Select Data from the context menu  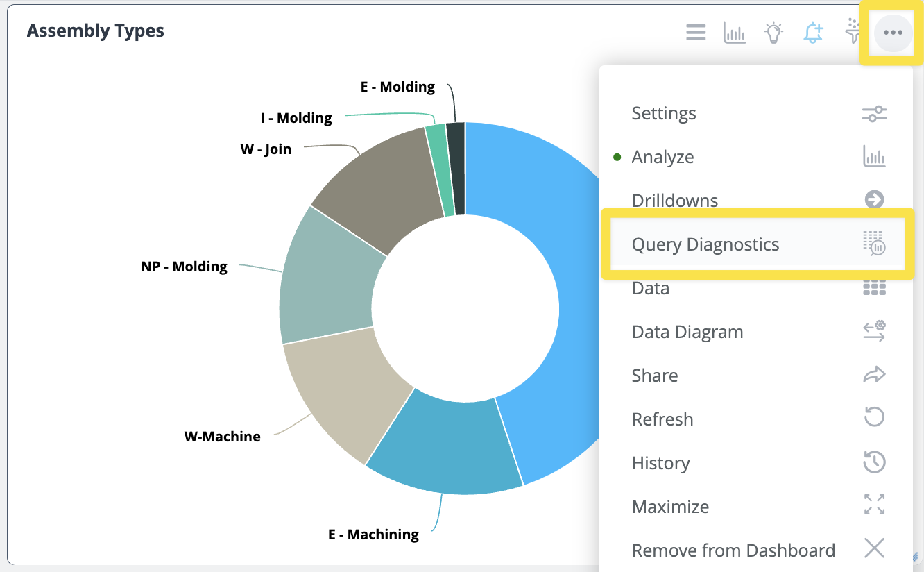click(650, 287)
